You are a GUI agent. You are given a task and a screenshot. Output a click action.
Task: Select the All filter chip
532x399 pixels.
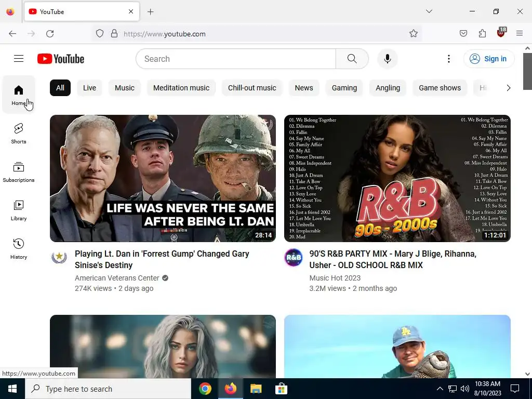tap(60, 88)
